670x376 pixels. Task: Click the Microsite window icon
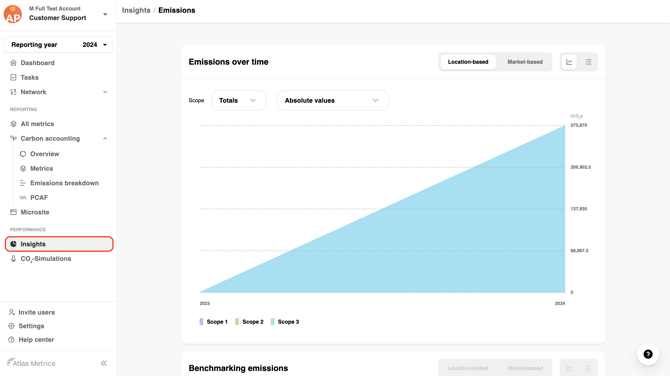[x=13, y=212]
